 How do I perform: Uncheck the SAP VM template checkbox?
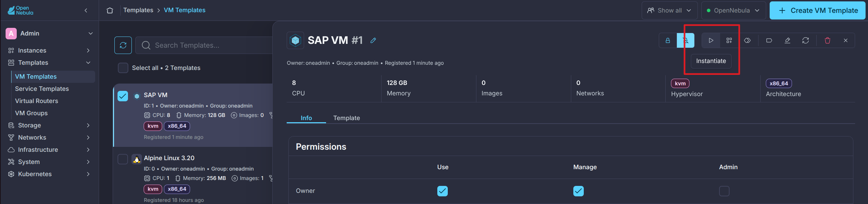[123, 96]
